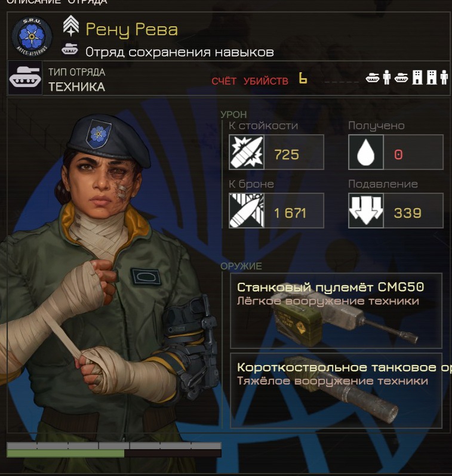Open the CMG50 machine gun weapon card

tap(336, 311)
